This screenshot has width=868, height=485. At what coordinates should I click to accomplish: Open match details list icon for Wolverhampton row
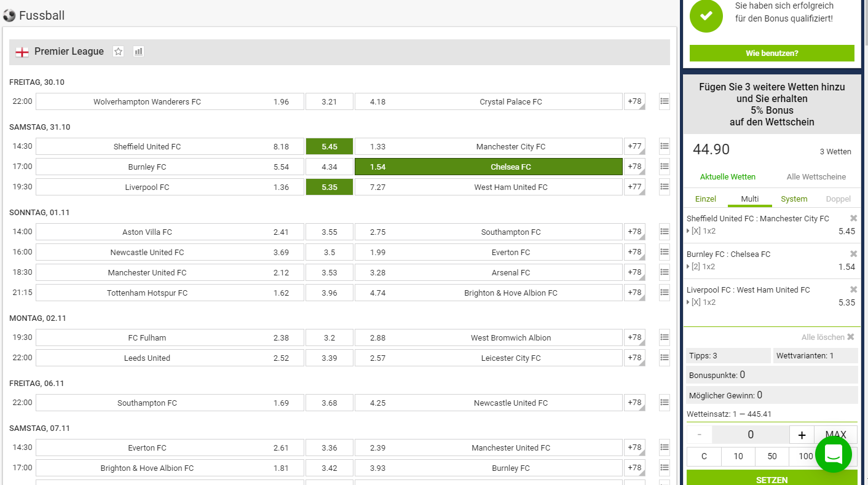pos(665,101)
